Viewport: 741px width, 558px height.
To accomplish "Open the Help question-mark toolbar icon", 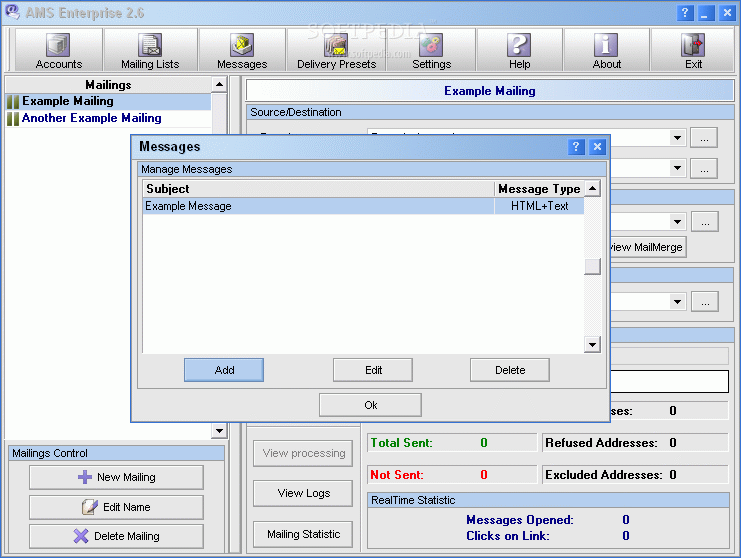I will [x=519, y=50].
